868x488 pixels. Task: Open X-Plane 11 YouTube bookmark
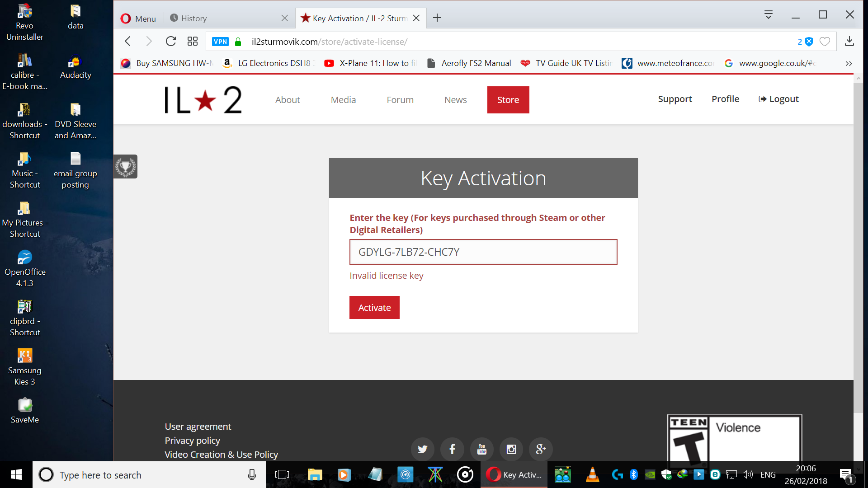coord(371,63)
